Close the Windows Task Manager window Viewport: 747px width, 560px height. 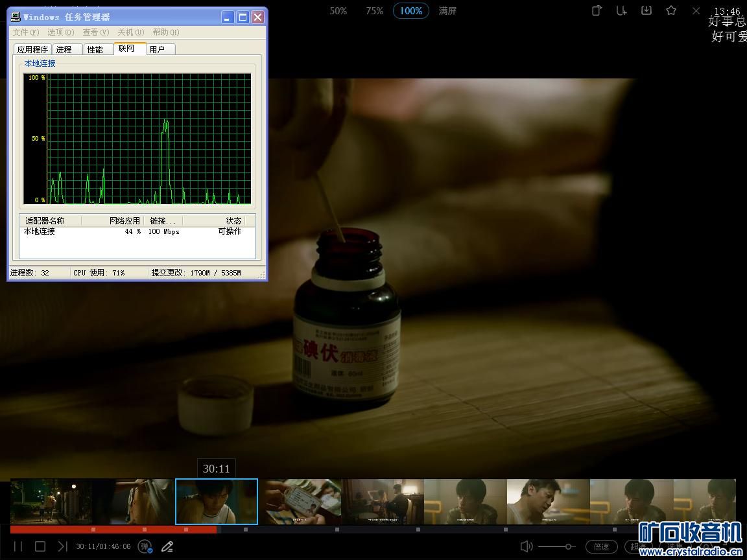(x=257, y=17)
